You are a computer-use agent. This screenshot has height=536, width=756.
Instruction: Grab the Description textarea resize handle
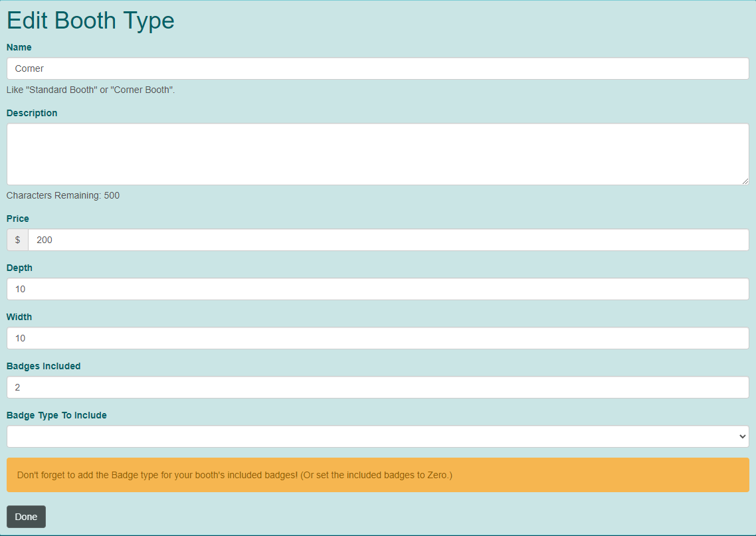click(745, 181)
